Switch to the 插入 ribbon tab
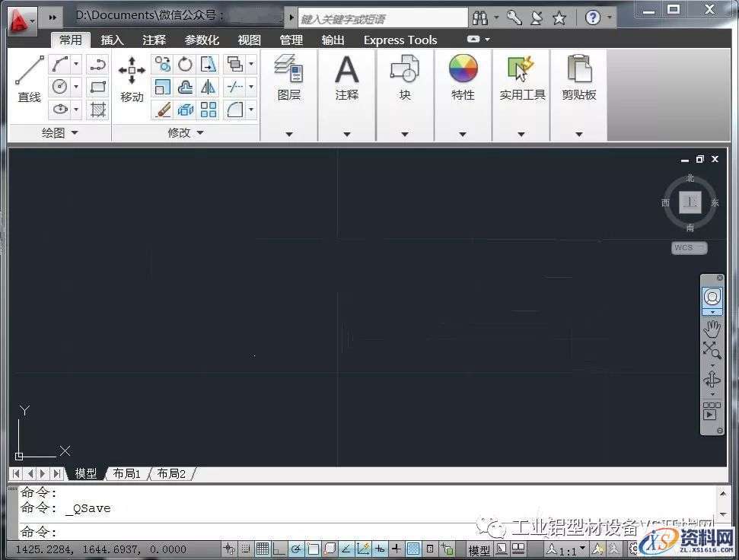739x560 pixels. point(111,40)
